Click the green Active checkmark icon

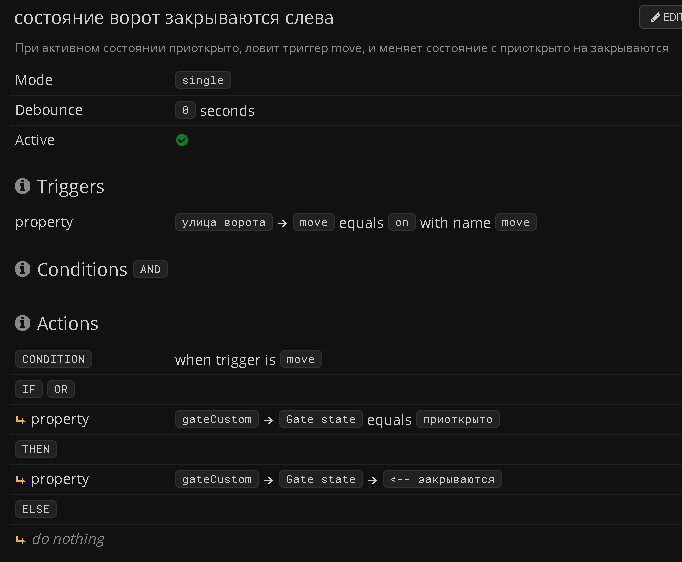182,140
